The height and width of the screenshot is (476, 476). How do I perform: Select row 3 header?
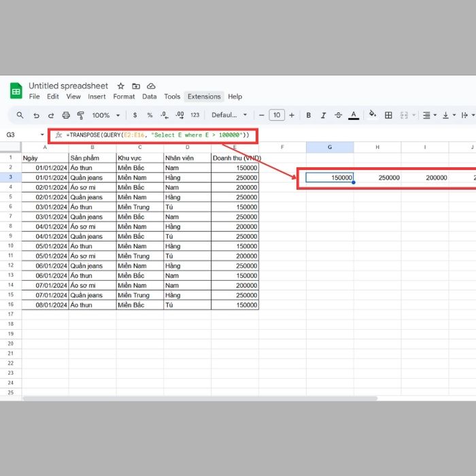11,177
